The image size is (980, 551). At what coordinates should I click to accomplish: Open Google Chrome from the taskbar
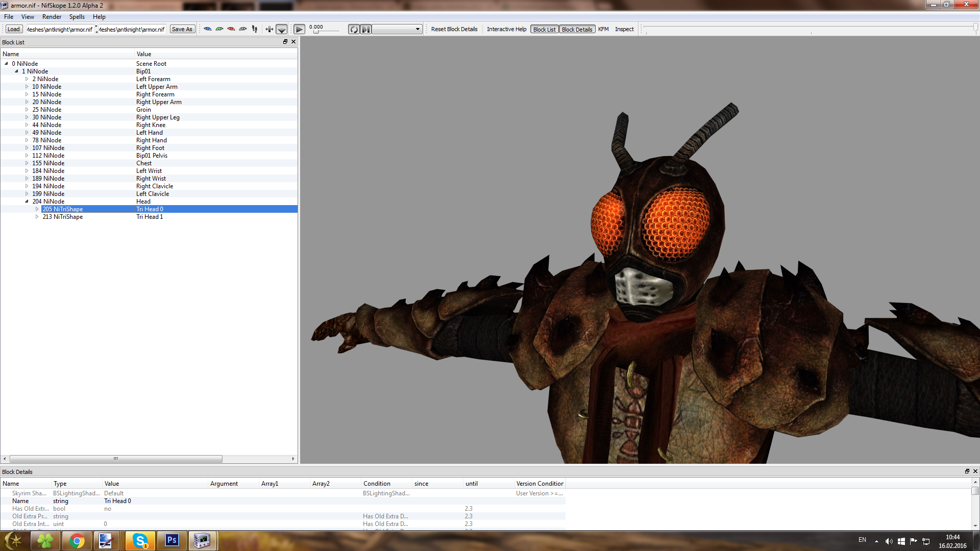point(77,541)
